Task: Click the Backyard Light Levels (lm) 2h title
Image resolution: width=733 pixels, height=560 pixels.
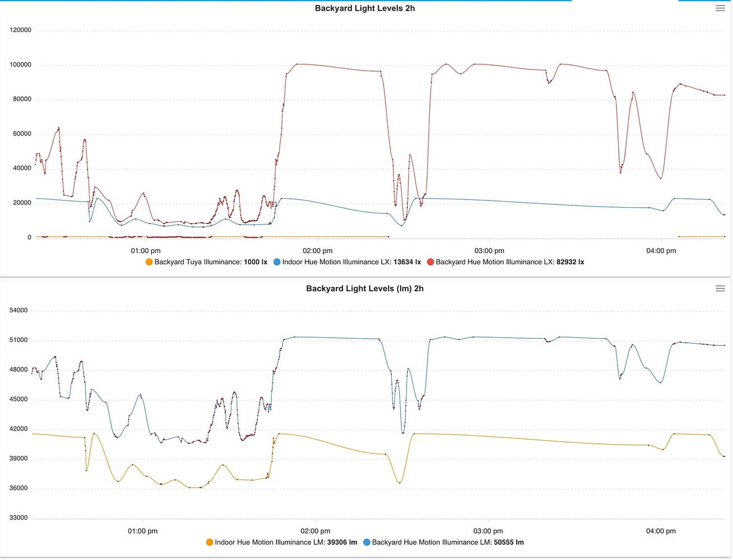Action: (365, 288)
